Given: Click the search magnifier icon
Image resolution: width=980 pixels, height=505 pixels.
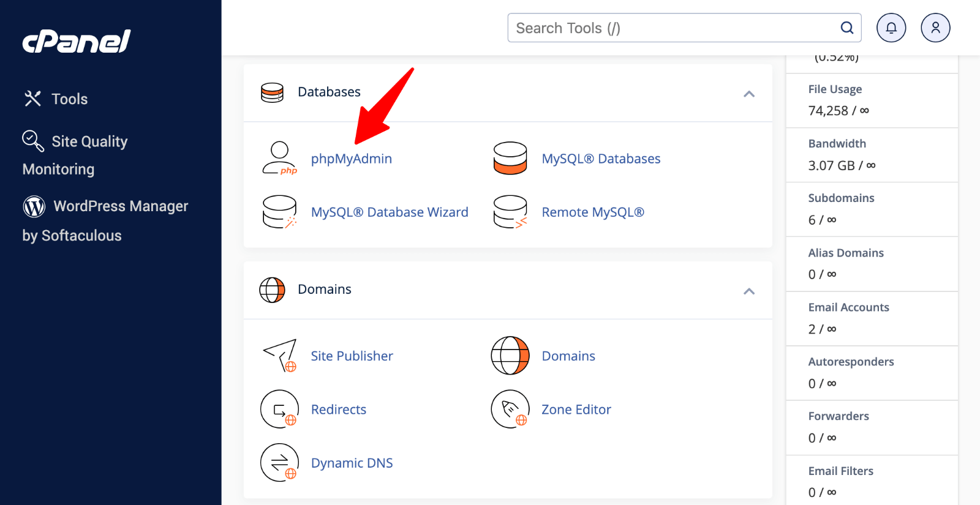Looking at the screenshot, I should pyautogui.click(x=847, y=28).
